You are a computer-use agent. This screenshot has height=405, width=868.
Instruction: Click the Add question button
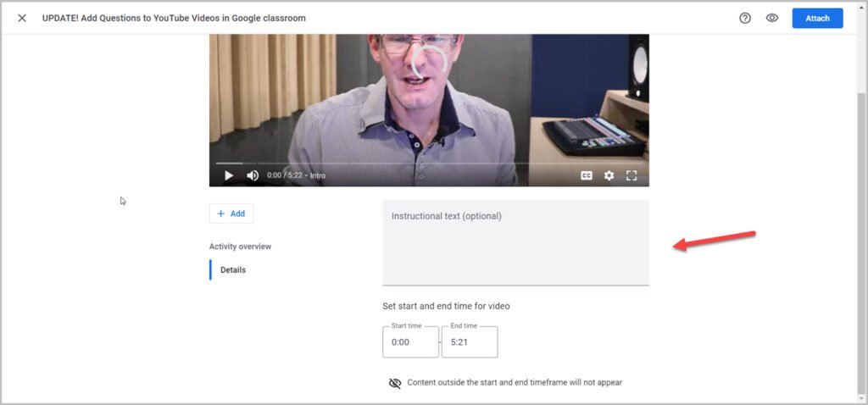[x=231, y=214]
